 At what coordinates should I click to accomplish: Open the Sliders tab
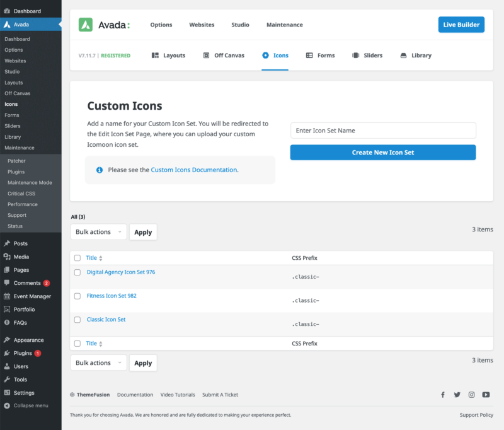point(367,55)
